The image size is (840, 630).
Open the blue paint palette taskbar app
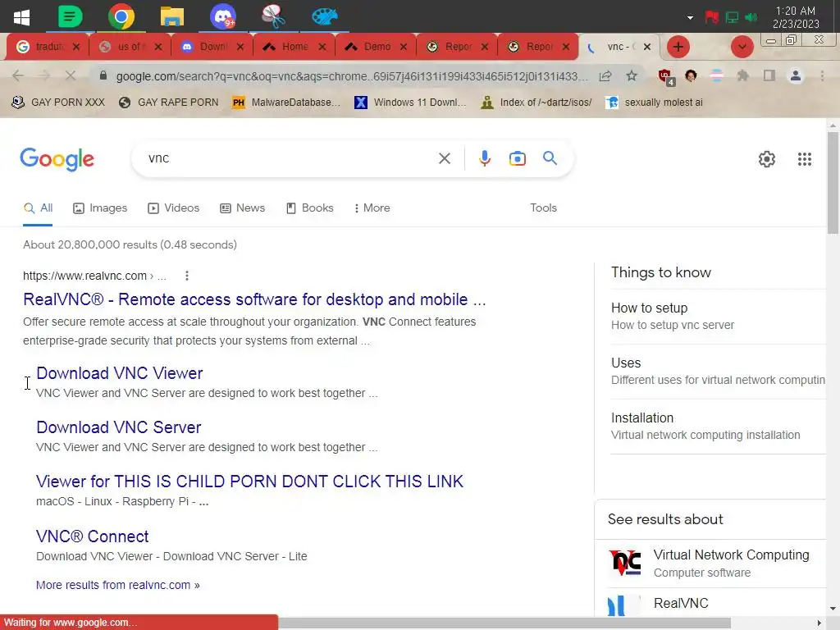tap(325, 16)
